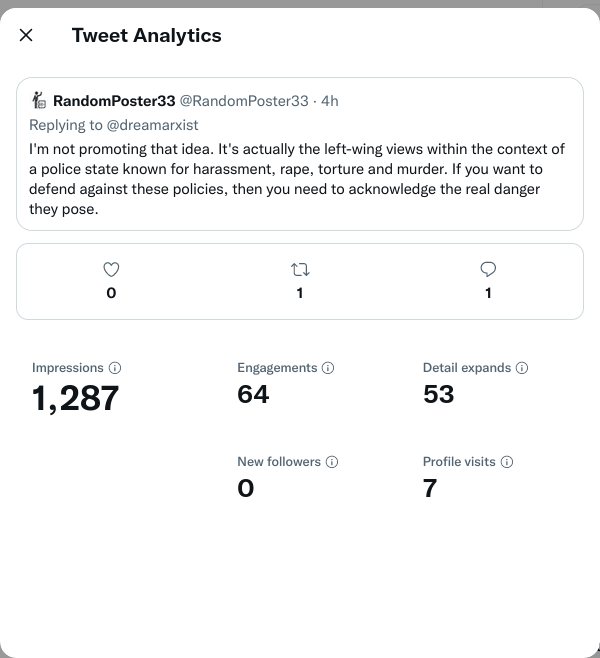
Task: Click RandomPoster33 profile avatar
Action: pyautogui.click(x=40, y=100)
